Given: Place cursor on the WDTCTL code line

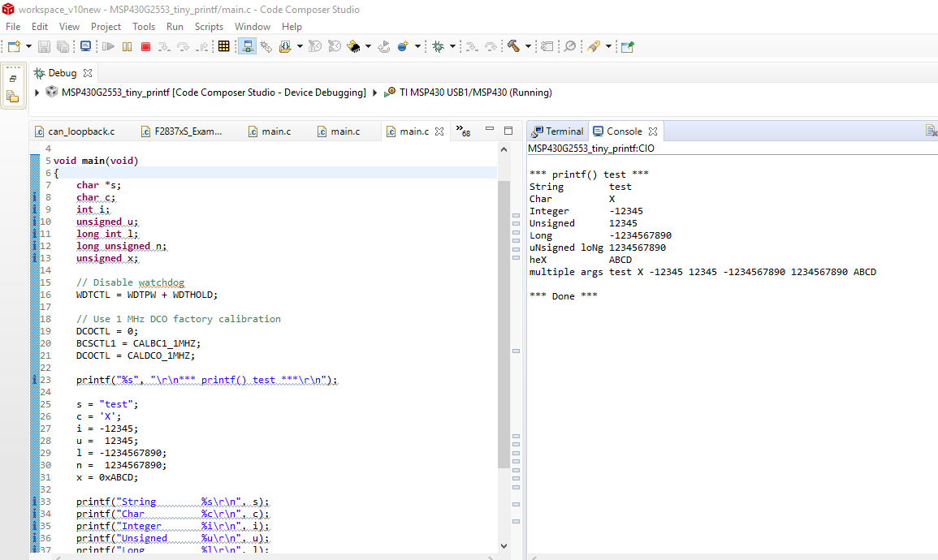Looking at the screenshot, I should [147, 295].
